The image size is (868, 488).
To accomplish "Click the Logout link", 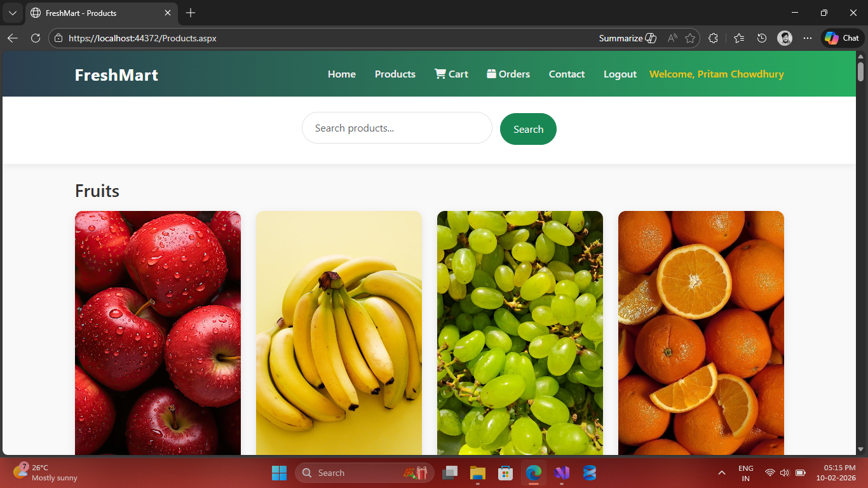I will [620, 74].
